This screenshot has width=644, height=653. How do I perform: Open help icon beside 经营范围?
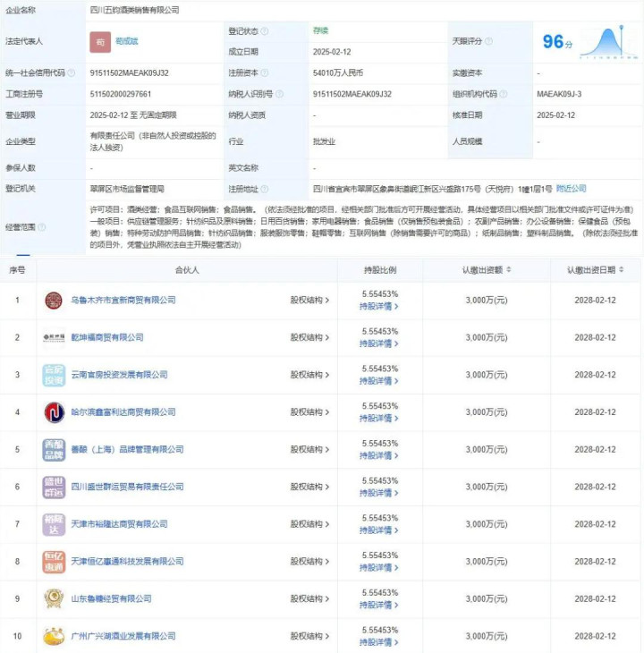pyautogui.click(x=42, y=227)
